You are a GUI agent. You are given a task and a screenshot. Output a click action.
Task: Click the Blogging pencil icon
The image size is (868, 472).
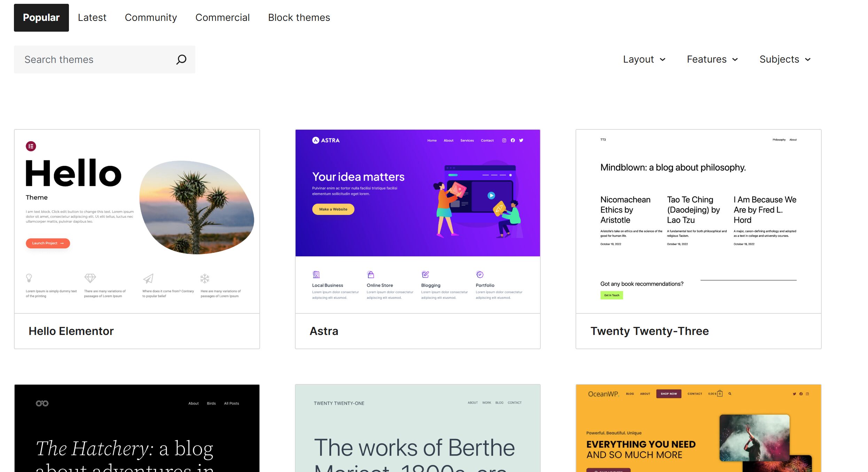[x=425, y=274]
